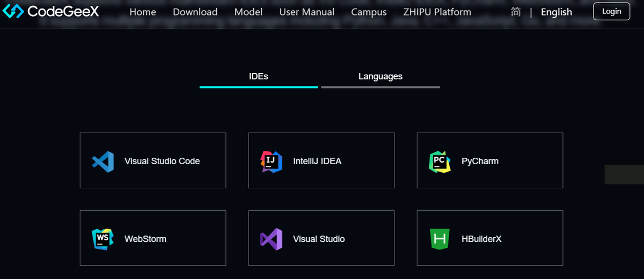Click the CodeGeeX logo icon
Screen dimensions: 644x279
click(x=13, y=11)
